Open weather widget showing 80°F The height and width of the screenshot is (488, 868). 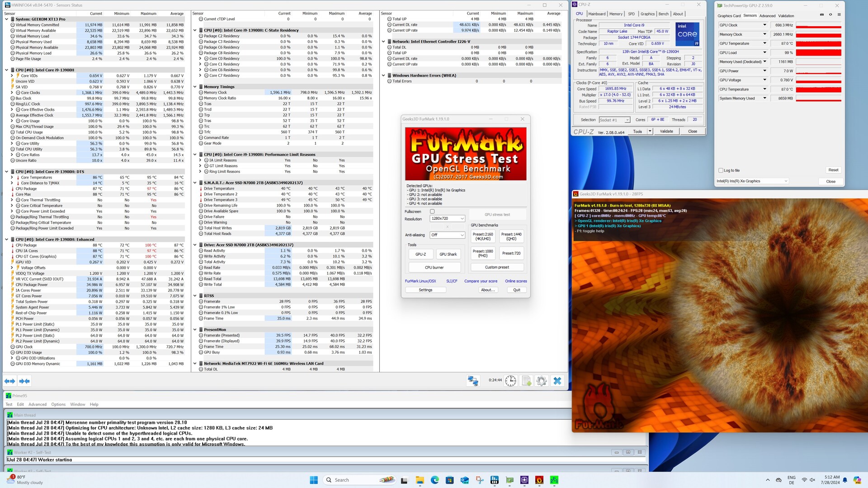point(25,480)
